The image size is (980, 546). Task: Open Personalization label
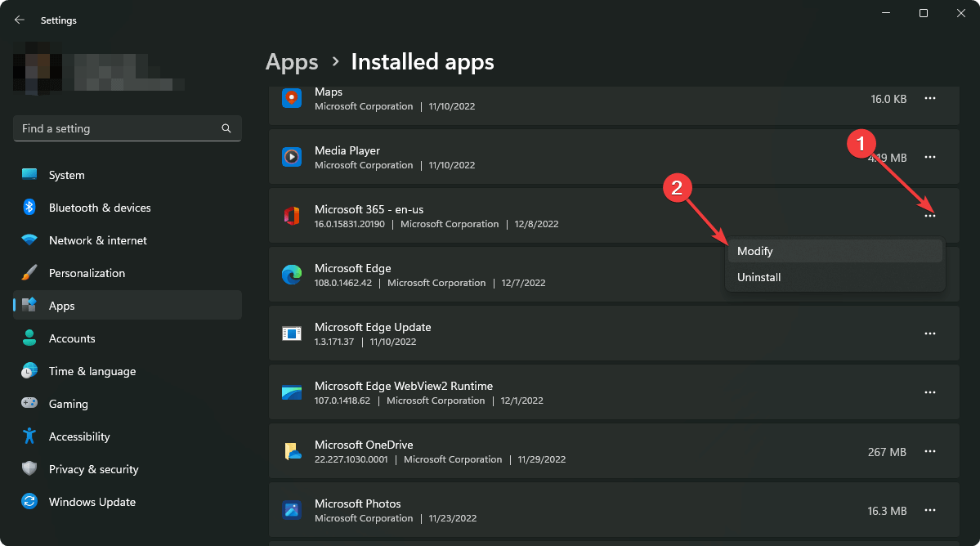tap(87, 273)
